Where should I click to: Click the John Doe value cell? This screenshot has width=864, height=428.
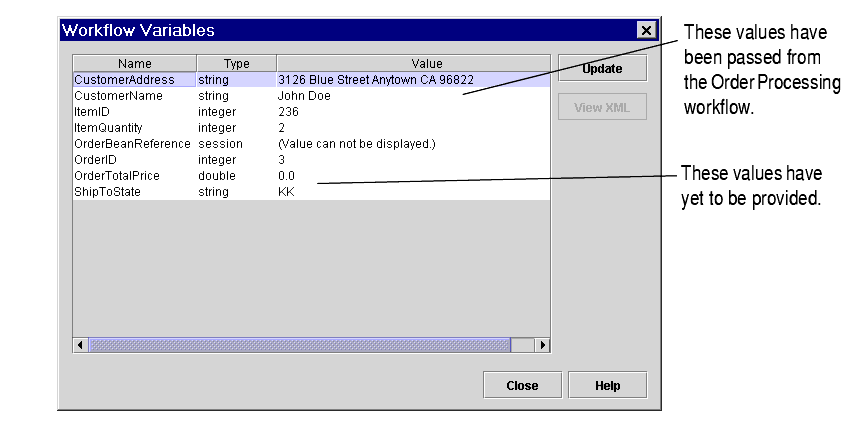coord(413,96)
